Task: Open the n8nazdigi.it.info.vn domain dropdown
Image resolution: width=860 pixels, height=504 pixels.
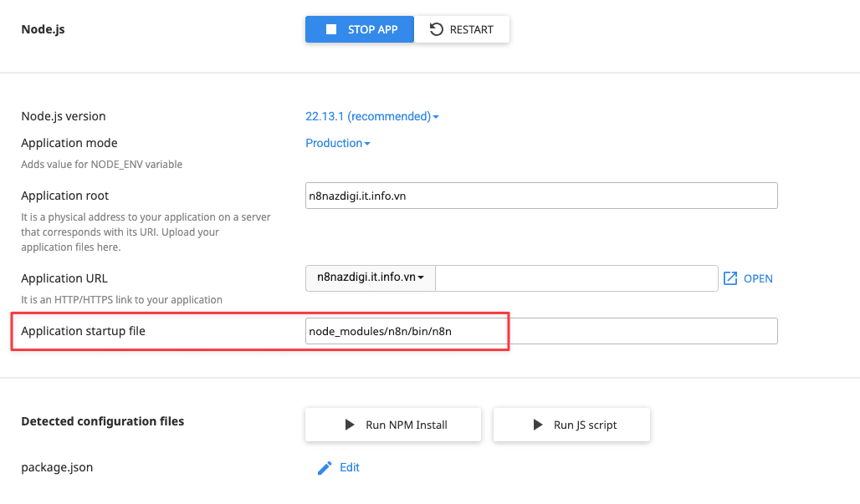Action: pos(371,277)
